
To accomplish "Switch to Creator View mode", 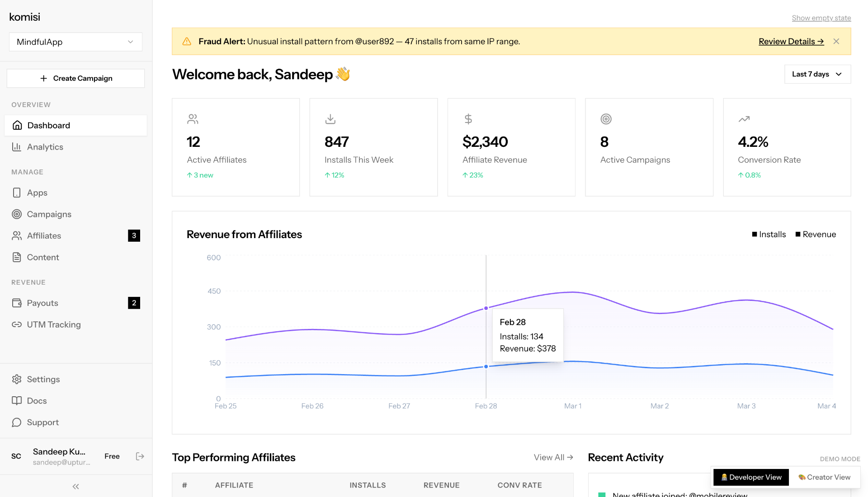I will point(824,477).
